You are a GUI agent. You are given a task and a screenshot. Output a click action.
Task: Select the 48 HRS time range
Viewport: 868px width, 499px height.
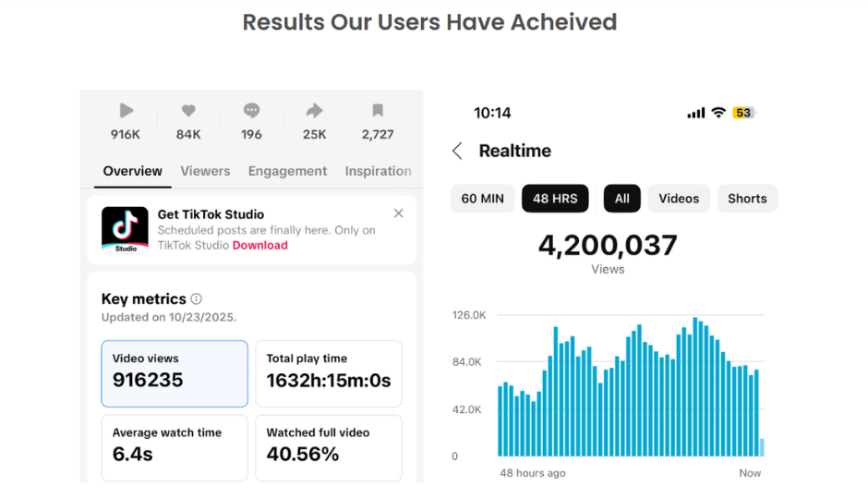[x=555, y=199]
